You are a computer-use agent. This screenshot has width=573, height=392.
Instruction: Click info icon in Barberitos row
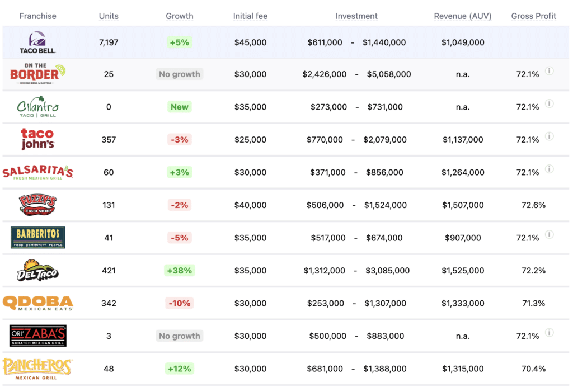(x=549, y=235)
